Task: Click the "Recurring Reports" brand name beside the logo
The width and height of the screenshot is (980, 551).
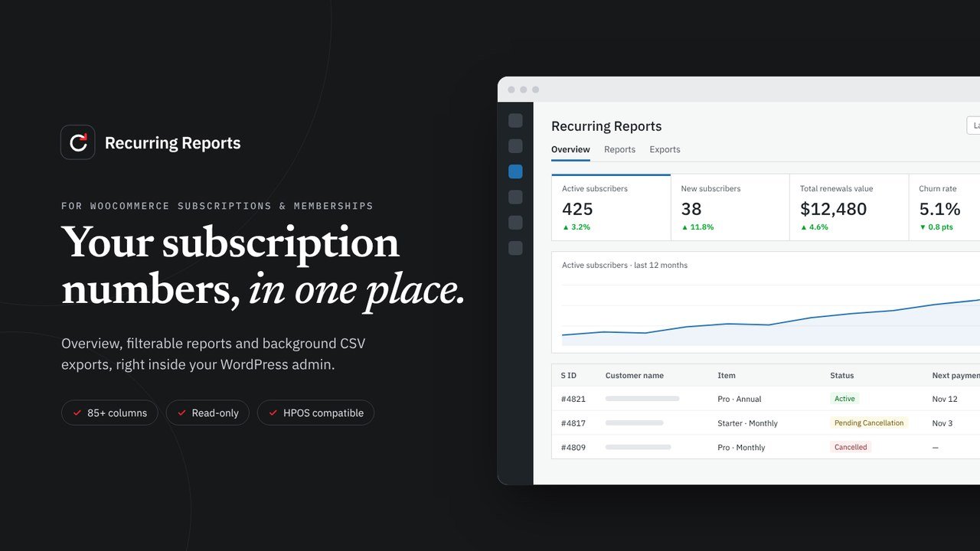Action: tap(172, 143)
